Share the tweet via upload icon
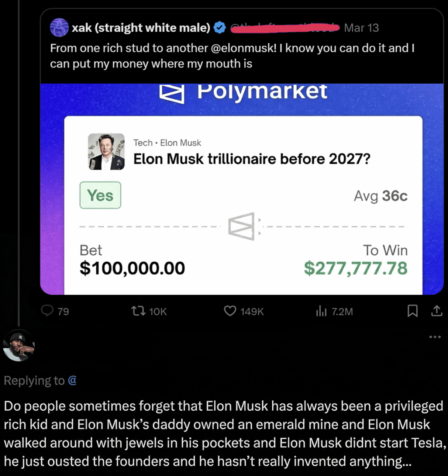Image resolution: width=448 pixels, height=476 pixels. click(437, 311)
